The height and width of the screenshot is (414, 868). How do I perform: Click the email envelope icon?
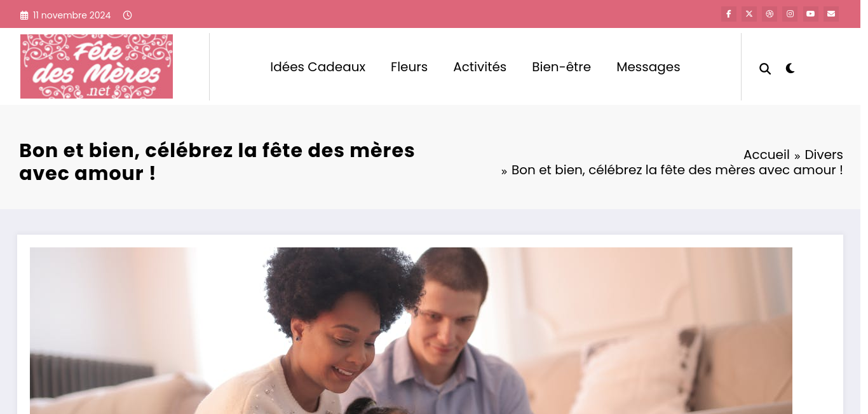[x=831, y=14]
